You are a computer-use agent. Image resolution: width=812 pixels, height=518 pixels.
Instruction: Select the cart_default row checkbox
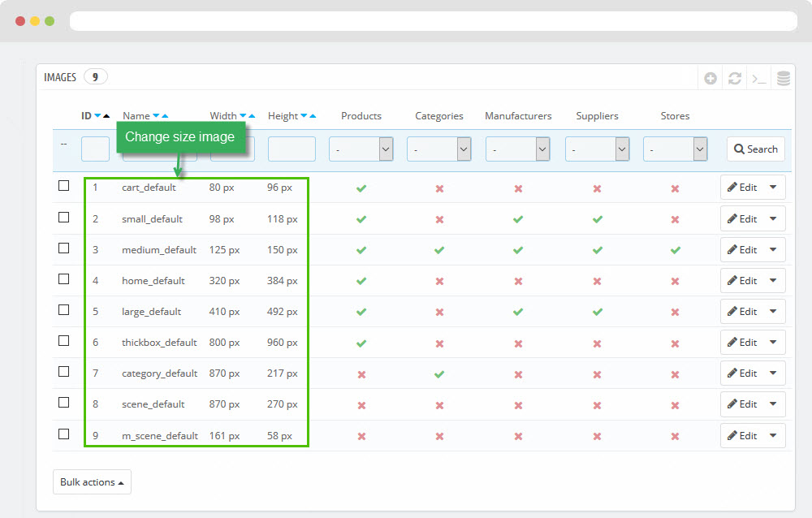63,185
